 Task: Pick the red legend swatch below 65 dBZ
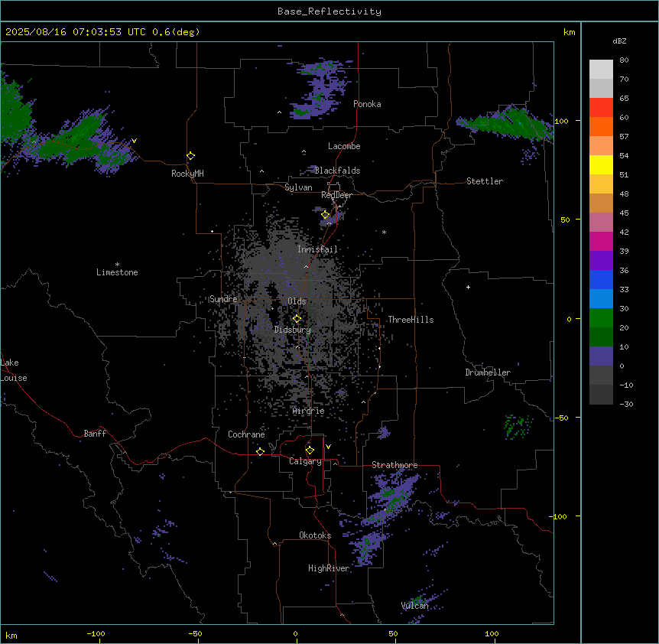601,107
